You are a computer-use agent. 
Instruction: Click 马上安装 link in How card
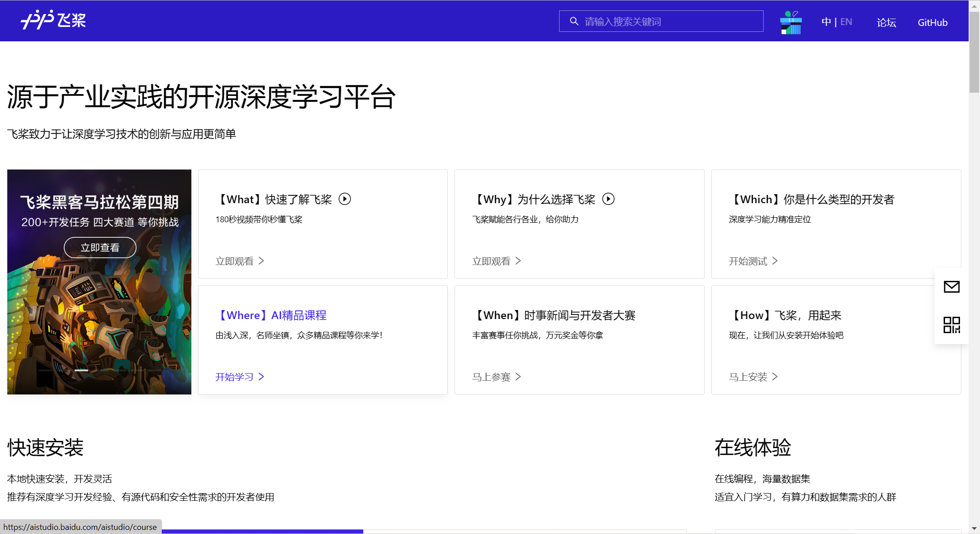click(x=748, y=377)
